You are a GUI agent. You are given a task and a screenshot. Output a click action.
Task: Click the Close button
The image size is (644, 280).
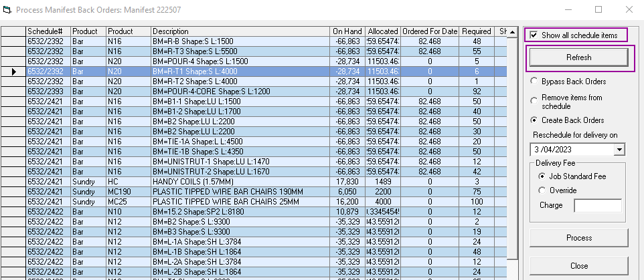click(x=578, y=266)
